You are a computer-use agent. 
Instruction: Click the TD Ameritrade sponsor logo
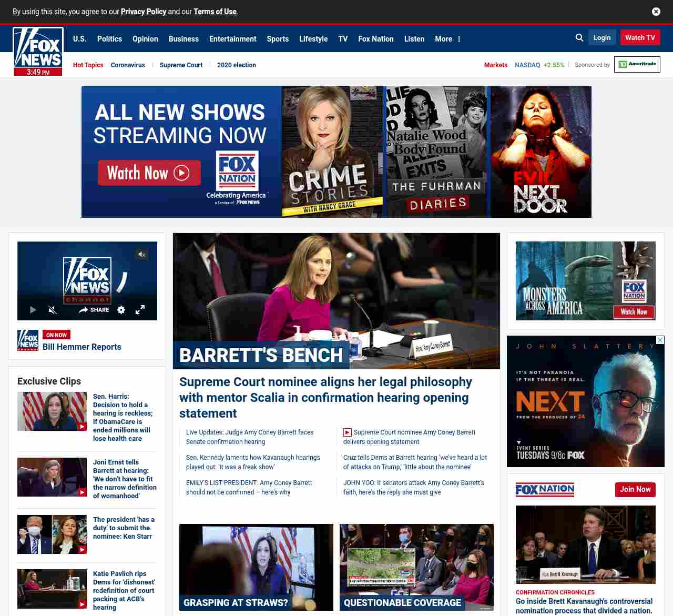tap(637, 64)
